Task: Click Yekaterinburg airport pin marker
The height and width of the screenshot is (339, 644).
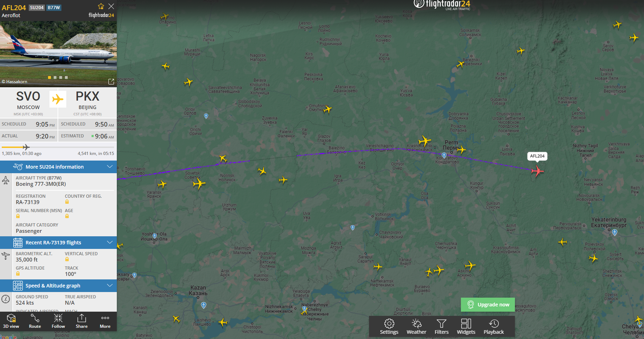Action: (615, 232)
